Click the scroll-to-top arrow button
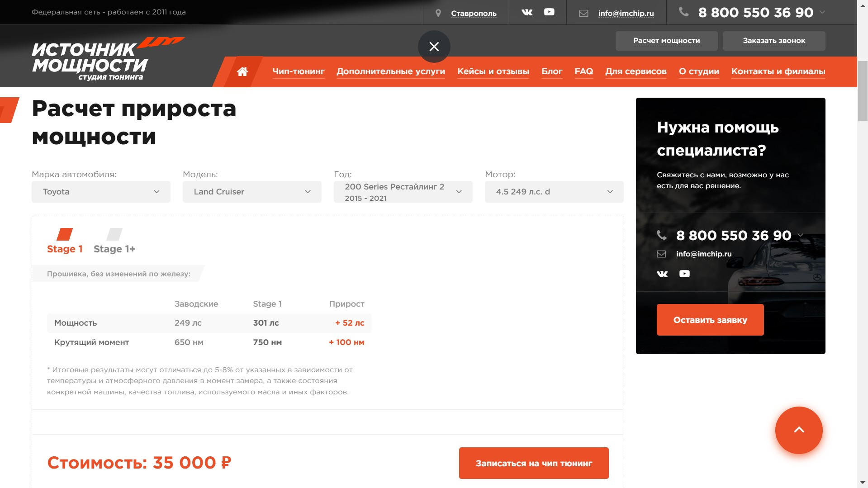868x488 pixels. [x=799, y=430]
